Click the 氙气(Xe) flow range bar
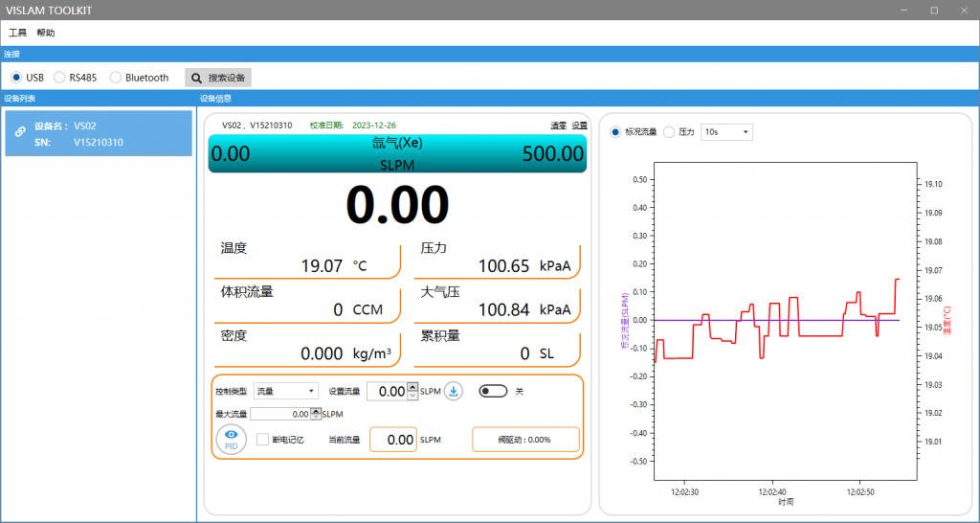The height and width of the screenshot is (523, 980). [397, 153]
